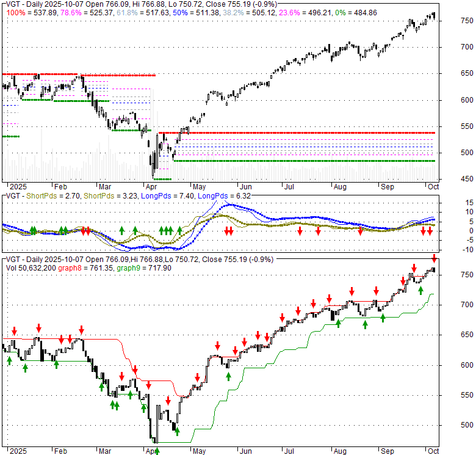
Task: Click the 10 label on indicator panel axis
Action: [x=469, y=212]
